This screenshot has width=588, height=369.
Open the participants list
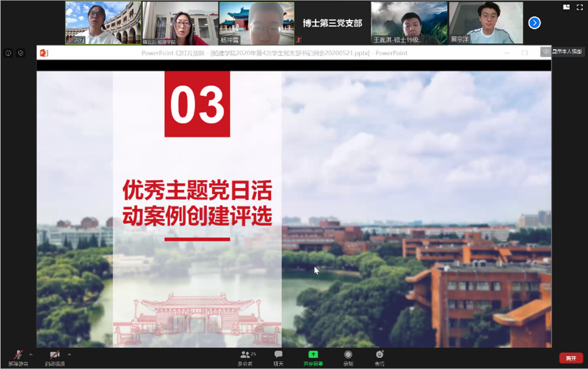246,357
